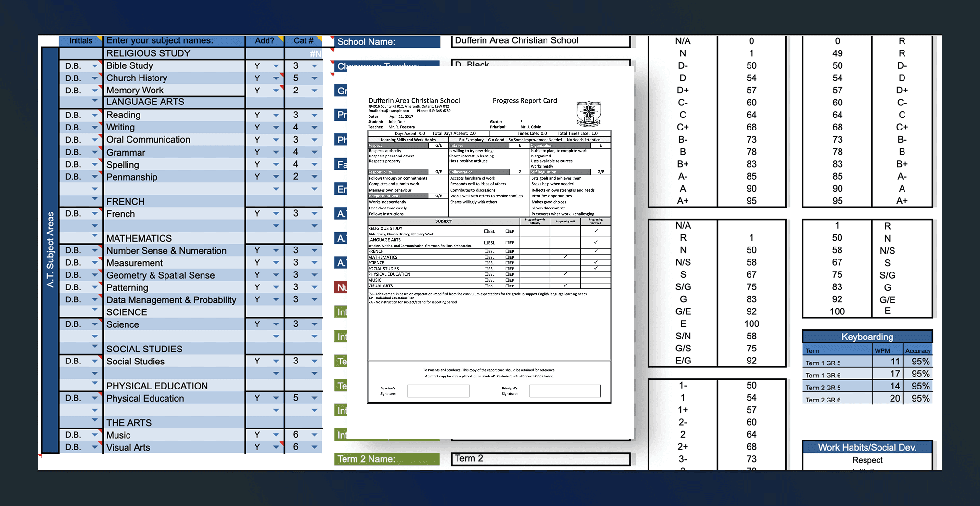Open the Add? dropdown for Bible Study

(275, 65)
